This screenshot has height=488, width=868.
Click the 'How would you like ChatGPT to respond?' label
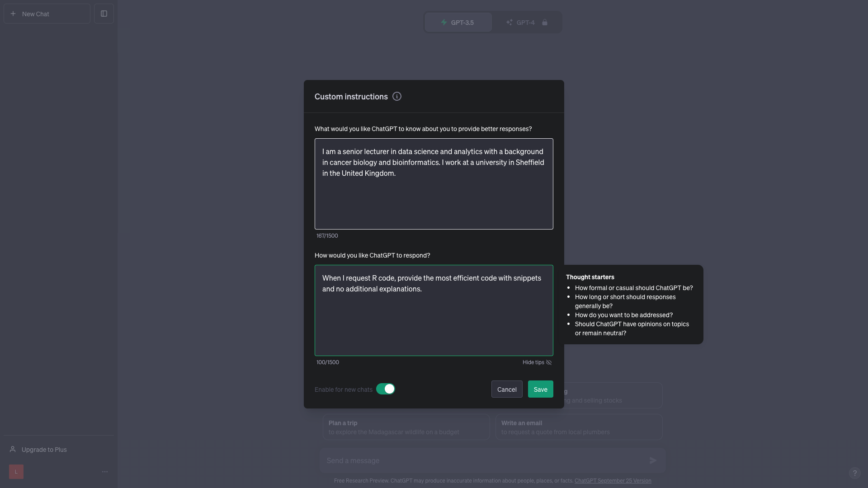(x=373, y=255)
